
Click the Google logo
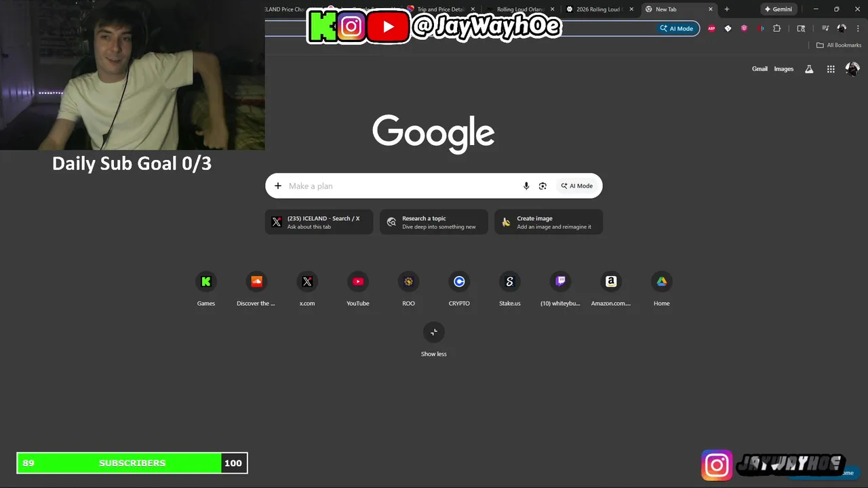434,133
